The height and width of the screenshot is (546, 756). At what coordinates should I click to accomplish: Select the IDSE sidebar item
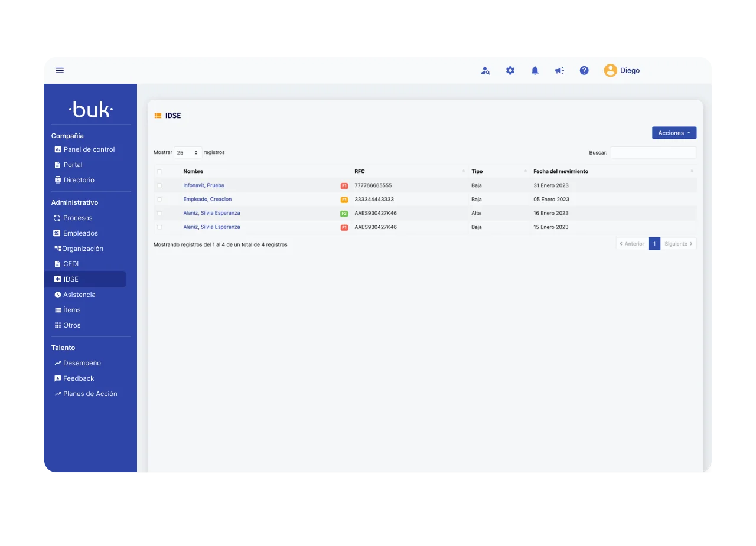[86, 279]
